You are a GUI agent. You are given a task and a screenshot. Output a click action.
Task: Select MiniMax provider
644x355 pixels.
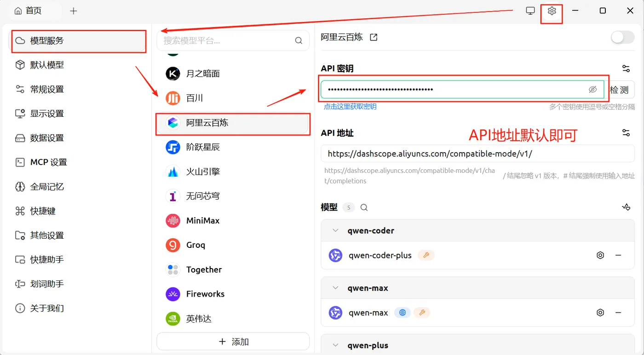point(233,221)
